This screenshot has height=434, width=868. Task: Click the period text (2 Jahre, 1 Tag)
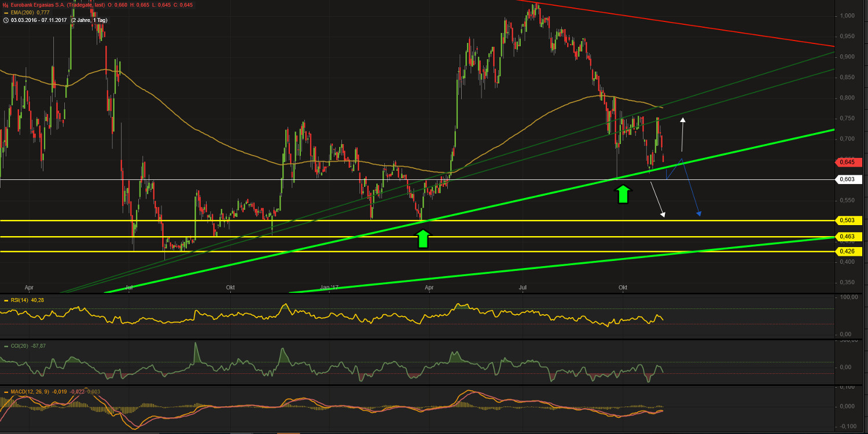coord(89,20)
